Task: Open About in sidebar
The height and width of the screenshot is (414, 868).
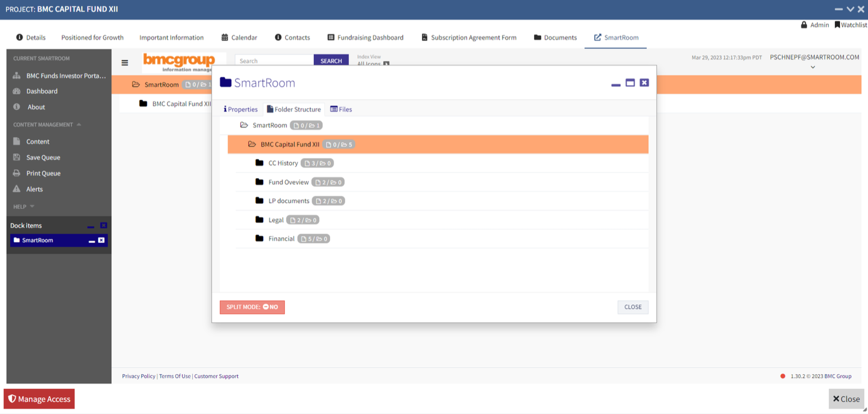Action: pyautogui.click(x=29, y=107)
